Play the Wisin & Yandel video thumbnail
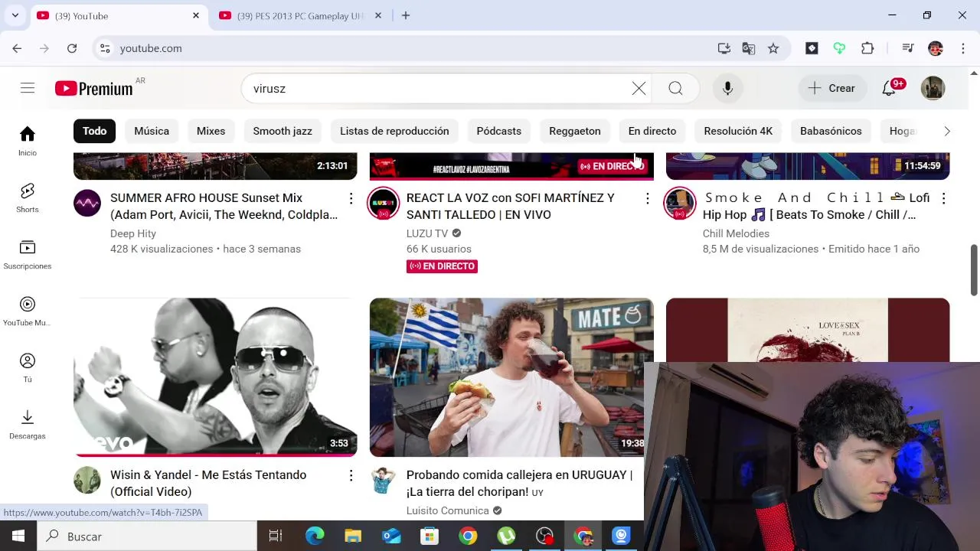 (215, 377)
